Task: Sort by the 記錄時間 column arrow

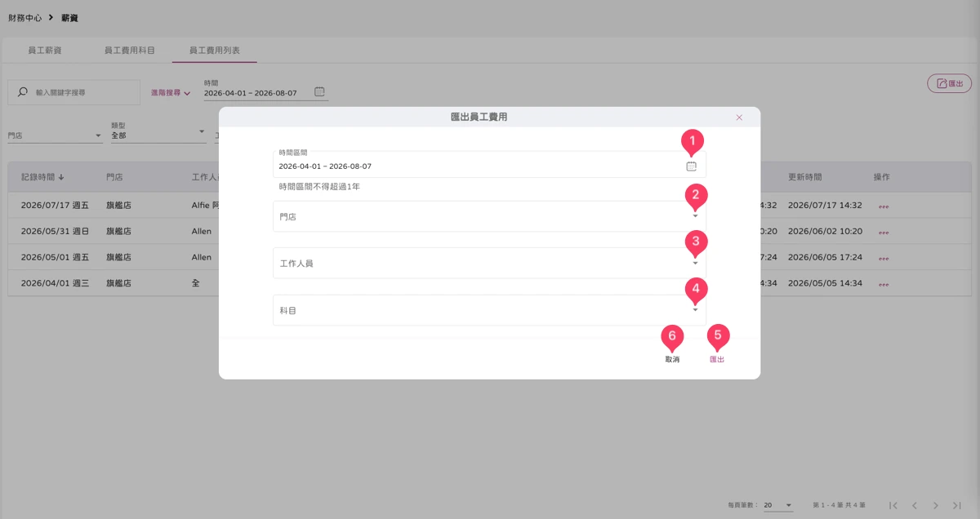Action: 62,177
